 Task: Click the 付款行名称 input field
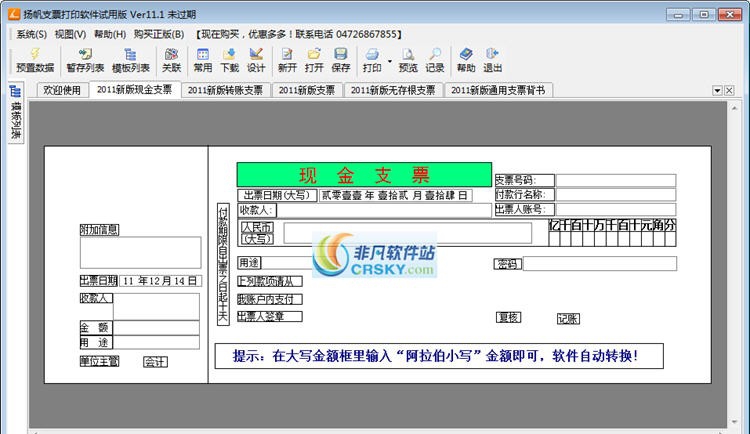tap(616, 195)
